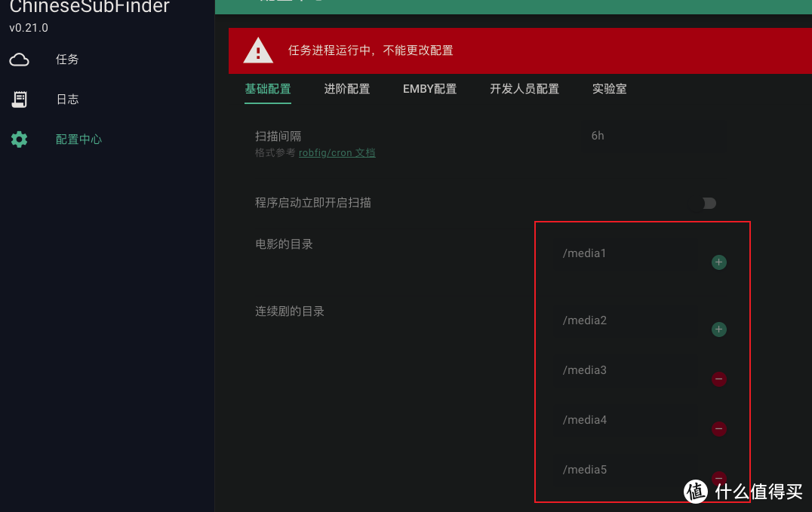The height and width of the screenshot is (512, 812).
Task: Open the robfig/cron 文档 link
Action: click(337, 152)
